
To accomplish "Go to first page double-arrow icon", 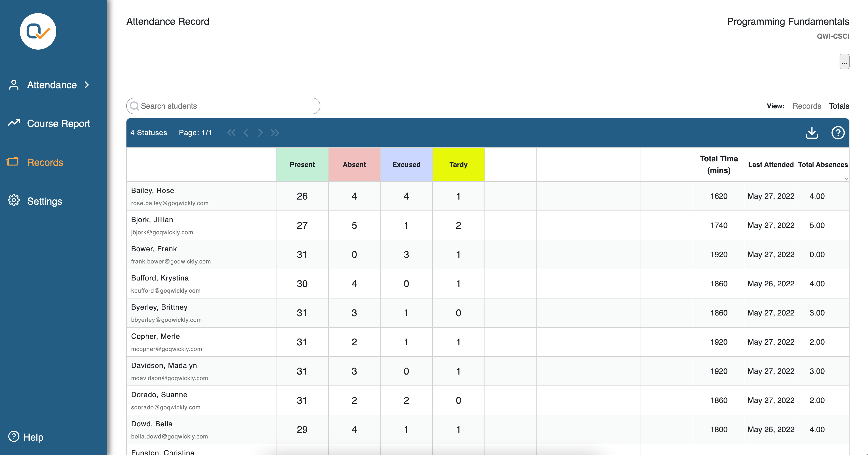I will [231, 132].
